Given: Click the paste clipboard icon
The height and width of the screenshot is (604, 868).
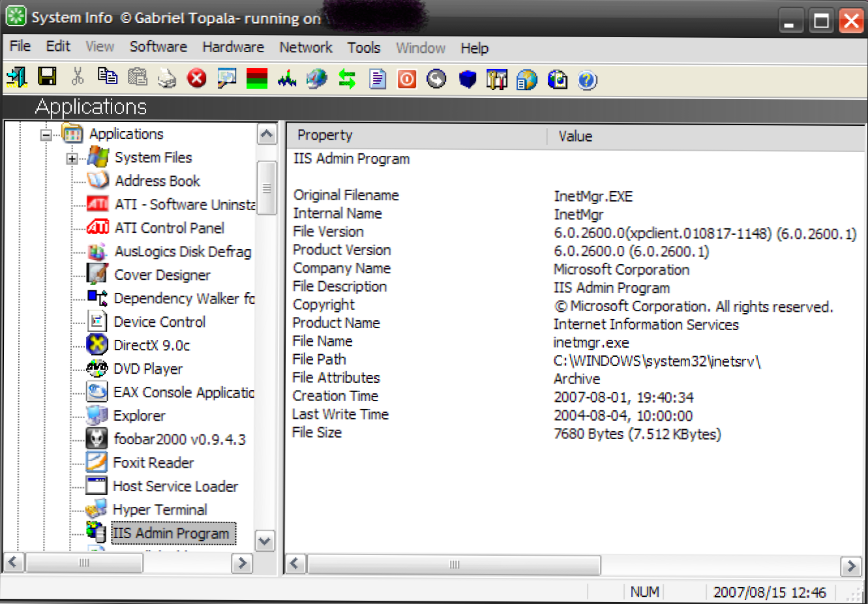Looking at the screenshot, I should [x=138, y=78].
